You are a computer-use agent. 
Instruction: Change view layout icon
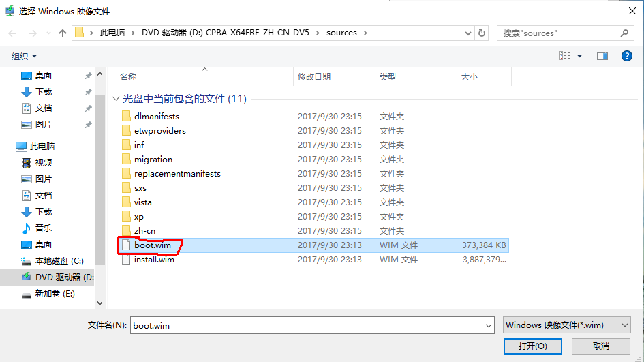point(565,56)
